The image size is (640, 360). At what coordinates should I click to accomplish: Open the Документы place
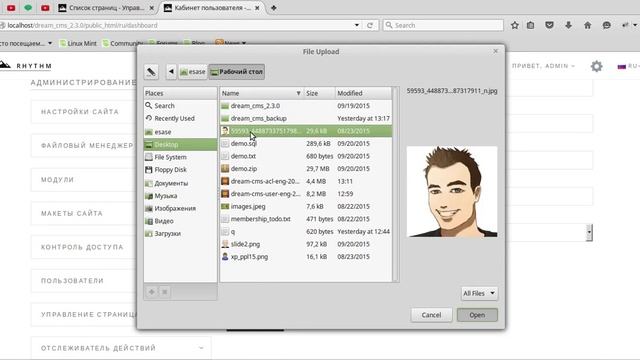click(180, 183)
